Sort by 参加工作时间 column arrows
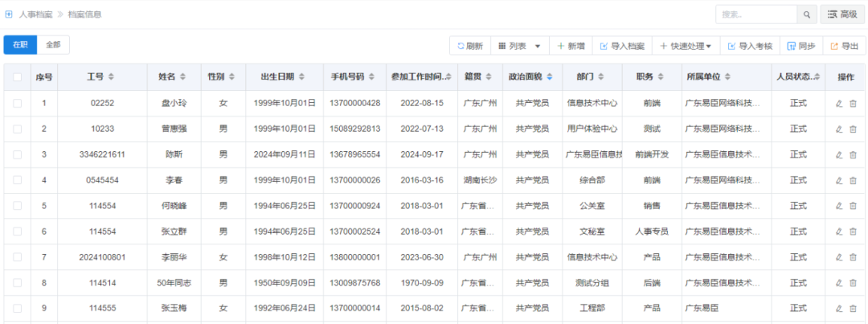Screen dimensions: 868x324 click(448, 77)
